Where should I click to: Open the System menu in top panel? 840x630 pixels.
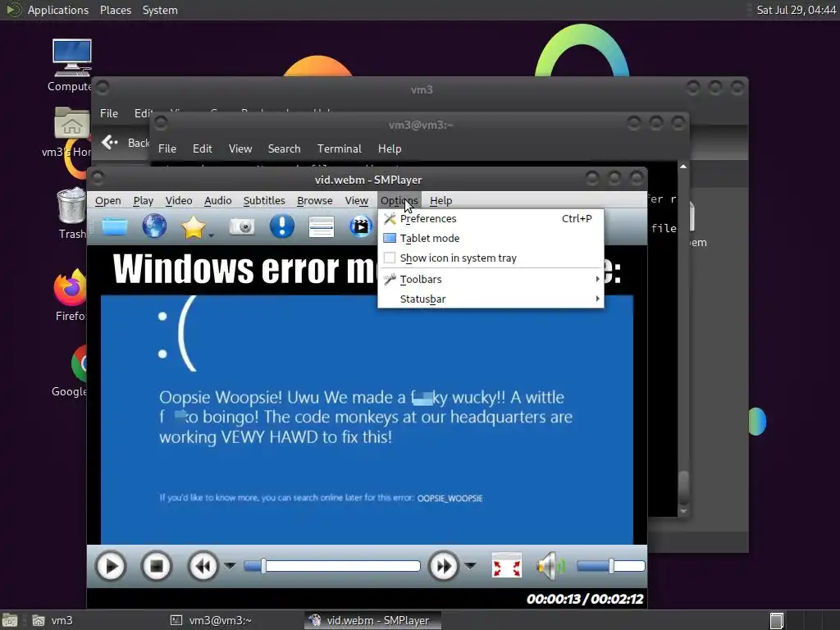click(x=160, y=10)
